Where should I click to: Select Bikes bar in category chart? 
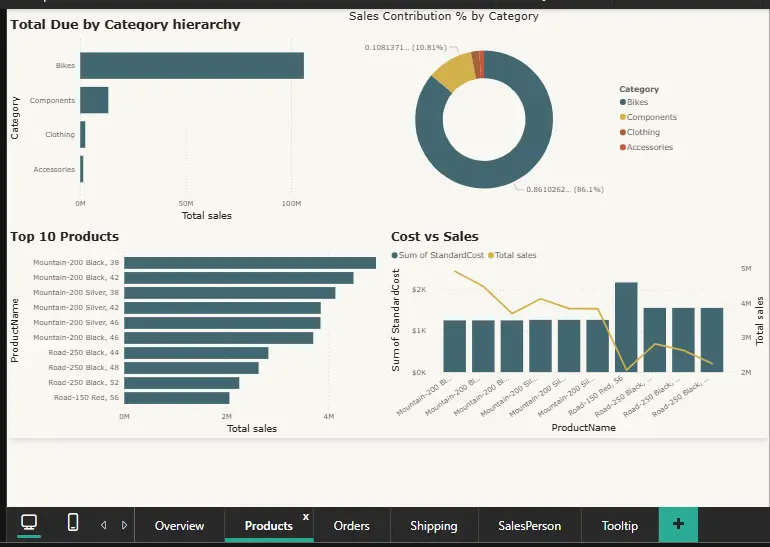tap(192, 65)
